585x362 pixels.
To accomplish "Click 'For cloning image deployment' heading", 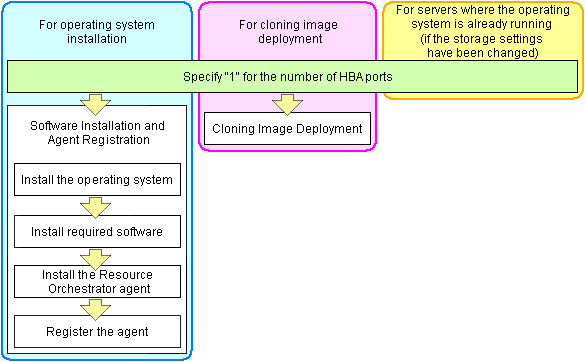I will click(x=288, y=32).
